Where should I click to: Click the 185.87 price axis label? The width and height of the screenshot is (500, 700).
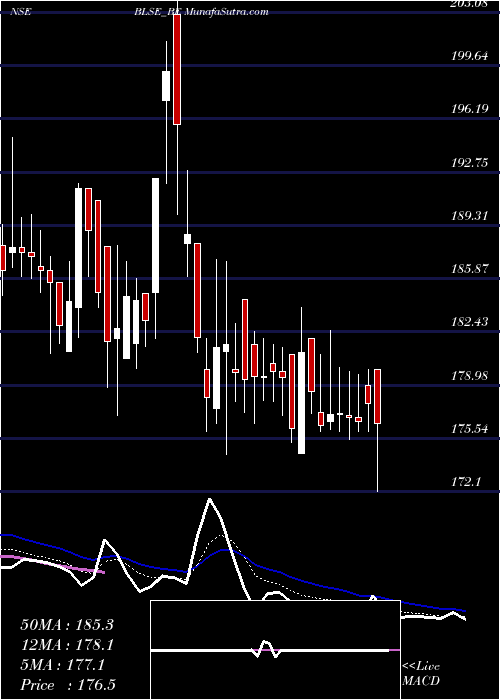469,269
